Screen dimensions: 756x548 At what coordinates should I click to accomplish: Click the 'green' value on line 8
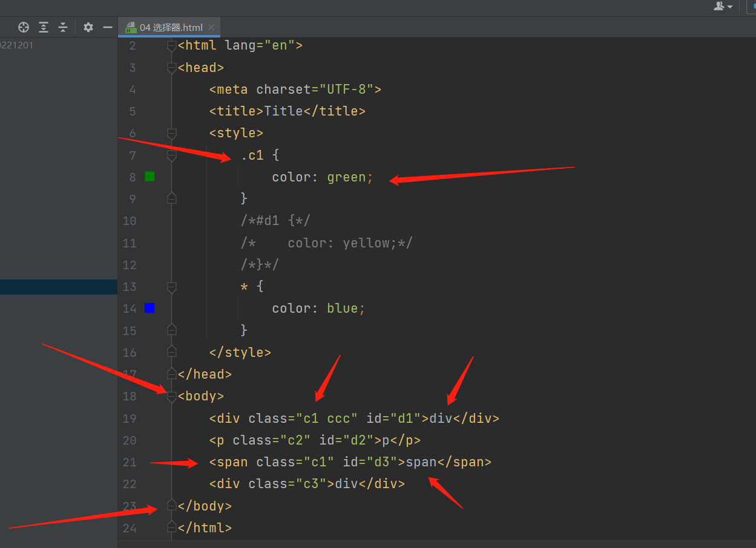(x=346, y=177)
